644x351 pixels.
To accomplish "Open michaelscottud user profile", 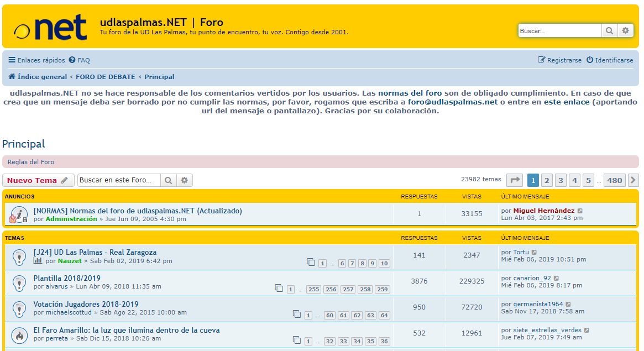I will pyautogui.click(x=69, y=312).
